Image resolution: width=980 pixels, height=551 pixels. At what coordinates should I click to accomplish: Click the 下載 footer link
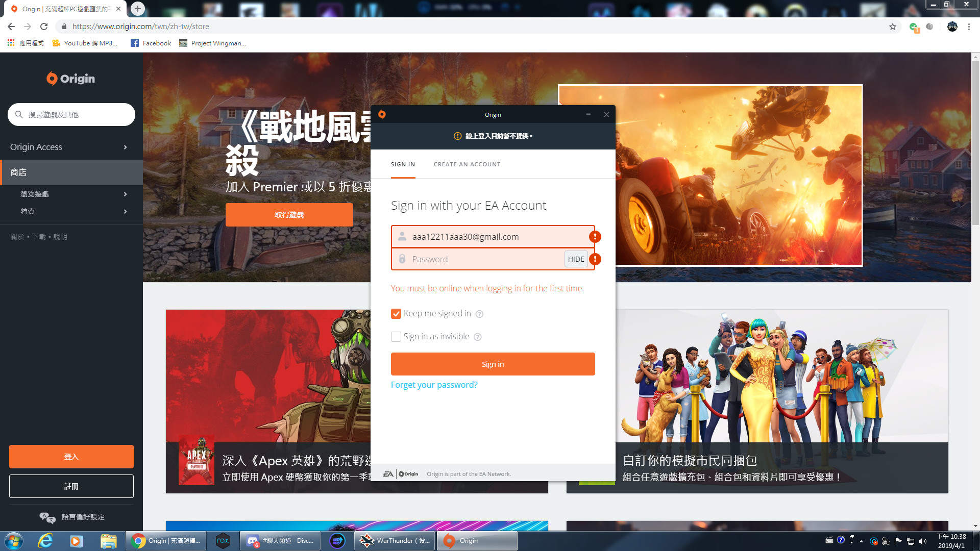(x=39, y=237)
